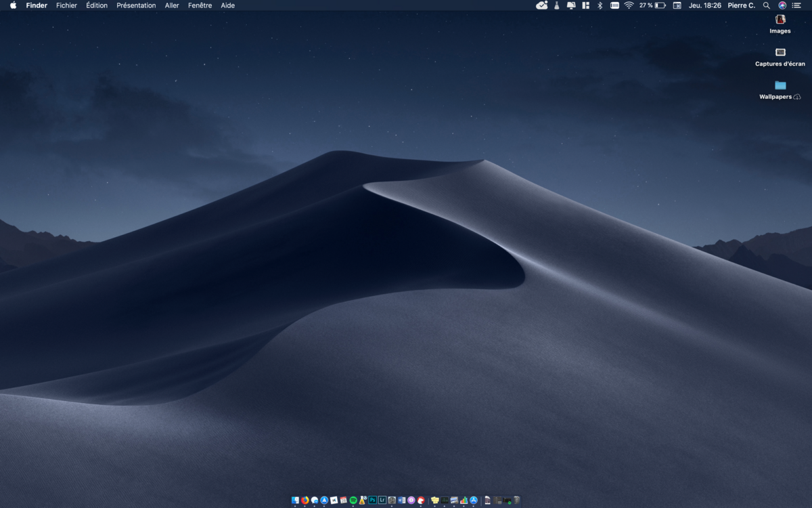Launch Spotify from the dock
The height and width of the screenshot is (508, 812).
tap(353, 500)
